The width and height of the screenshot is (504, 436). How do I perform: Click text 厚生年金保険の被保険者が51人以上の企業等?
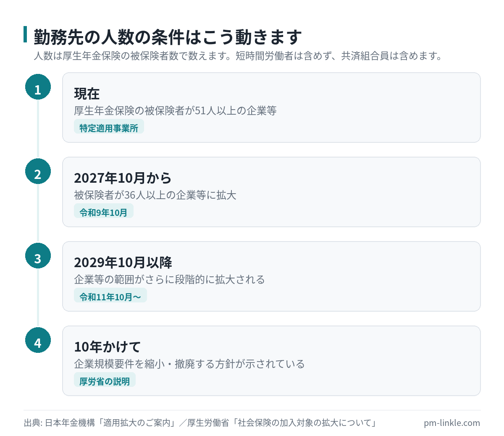tap(175, 111)
